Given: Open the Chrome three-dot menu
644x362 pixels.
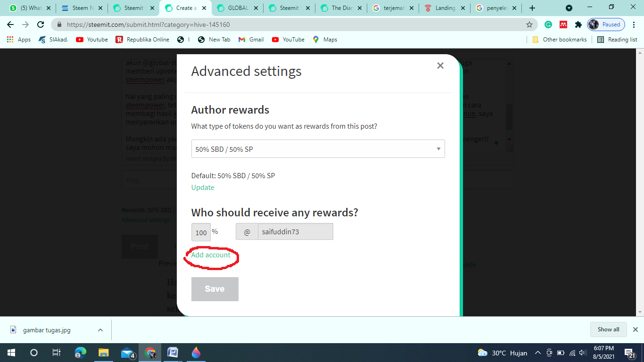Looking at the screenshot, I should point(635,25).
